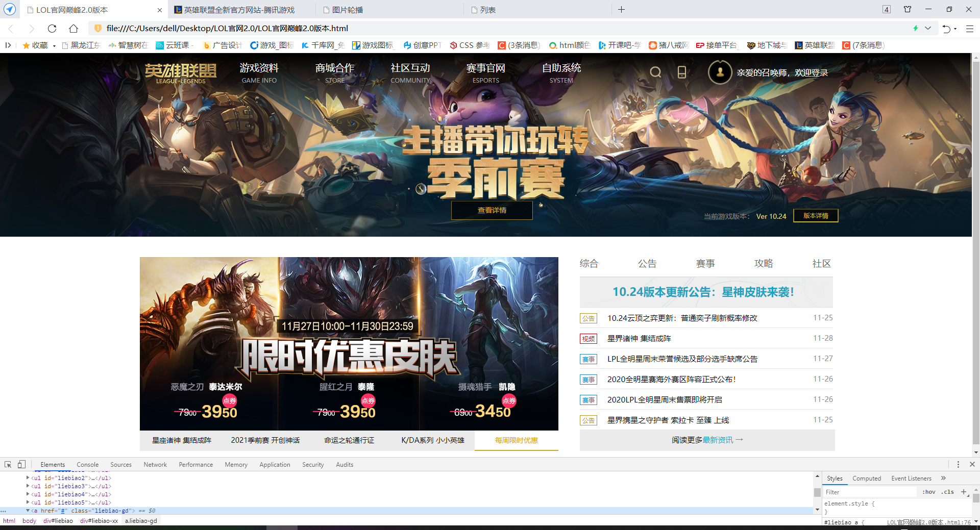Enable the .cls class toggle in Styles
Screen dimensions: 980x530
(x=947, y=492)
